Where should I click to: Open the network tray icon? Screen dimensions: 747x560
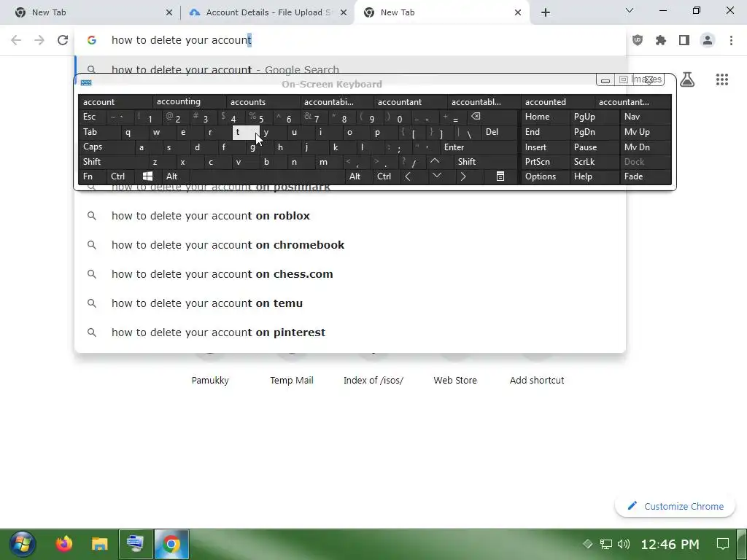(x=605, y=544)
